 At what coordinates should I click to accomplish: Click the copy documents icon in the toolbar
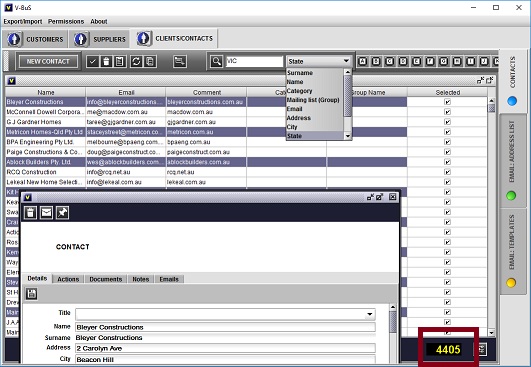point(150,61)
